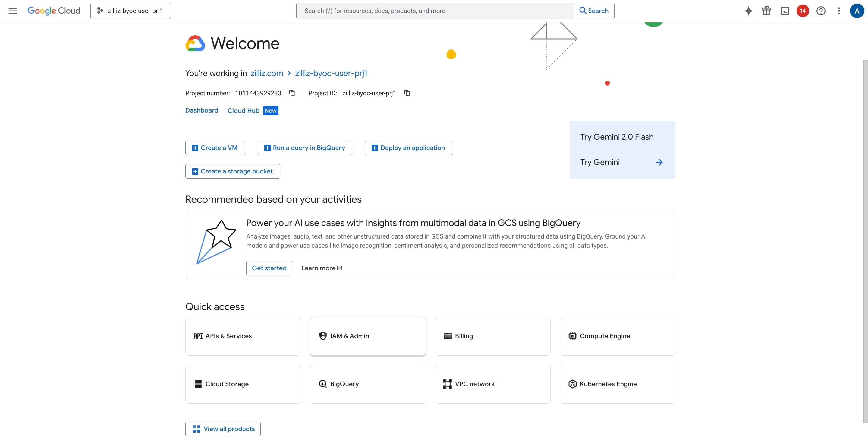Open the BigQuery quick access card
This screenshot has height=438, width=868.
click(x=368, y=384)
